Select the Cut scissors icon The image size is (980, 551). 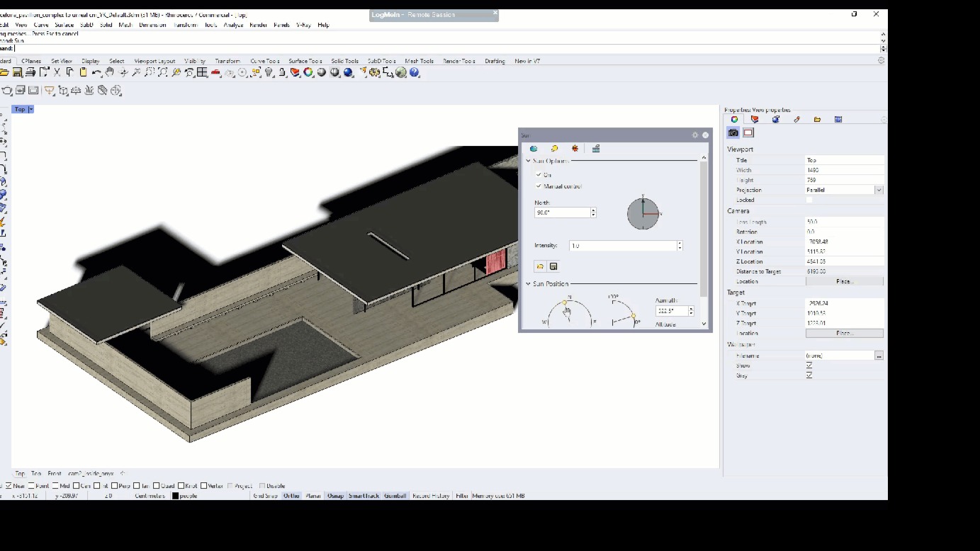point(57,72)
